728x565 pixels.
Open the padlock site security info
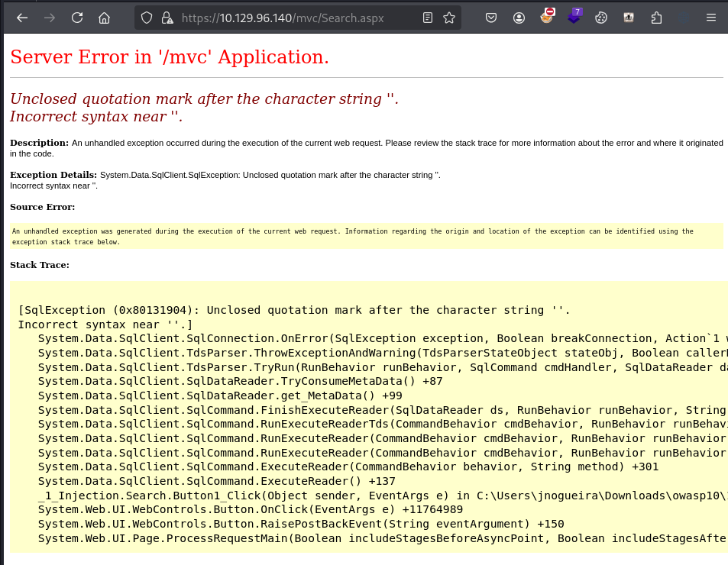[x=167, y=17]
